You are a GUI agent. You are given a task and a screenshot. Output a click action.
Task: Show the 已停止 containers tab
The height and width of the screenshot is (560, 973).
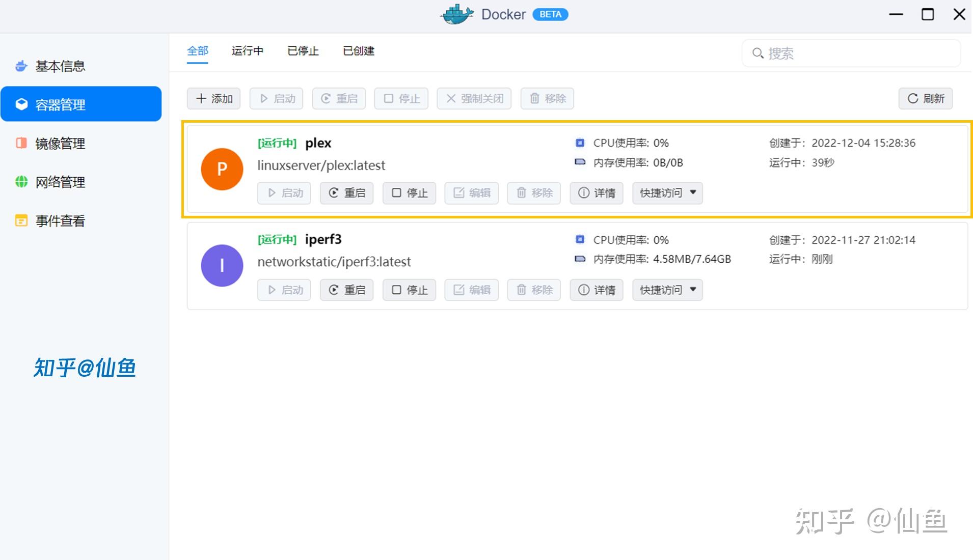(303, 51)
